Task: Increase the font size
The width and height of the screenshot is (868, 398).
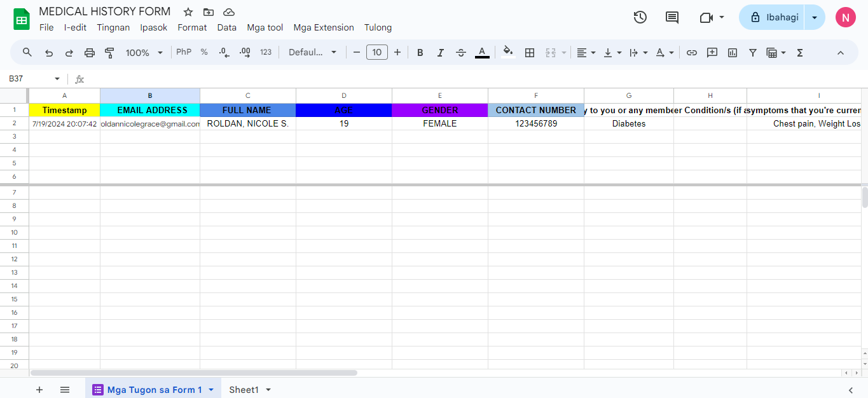Action: [397, 52]
